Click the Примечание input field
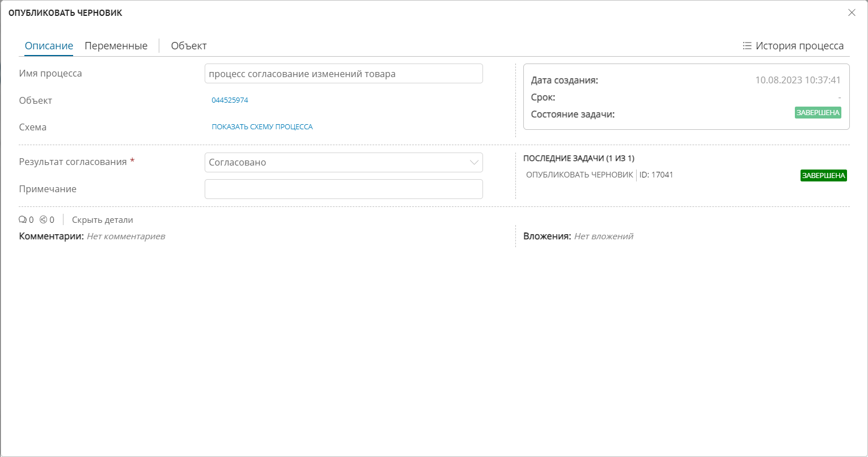Image resolution: width=868 pixels, height=457 pixels. [344, 189]
